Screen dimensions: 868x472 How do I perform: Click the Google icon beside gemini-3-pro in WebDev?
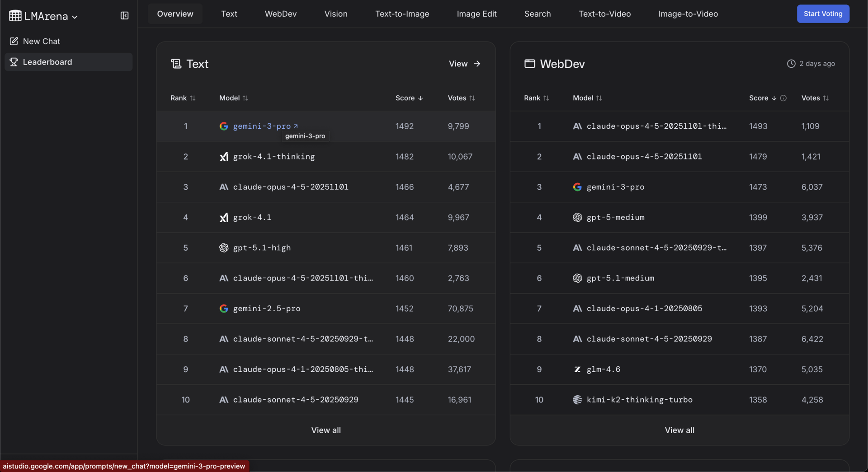[577, 187]
